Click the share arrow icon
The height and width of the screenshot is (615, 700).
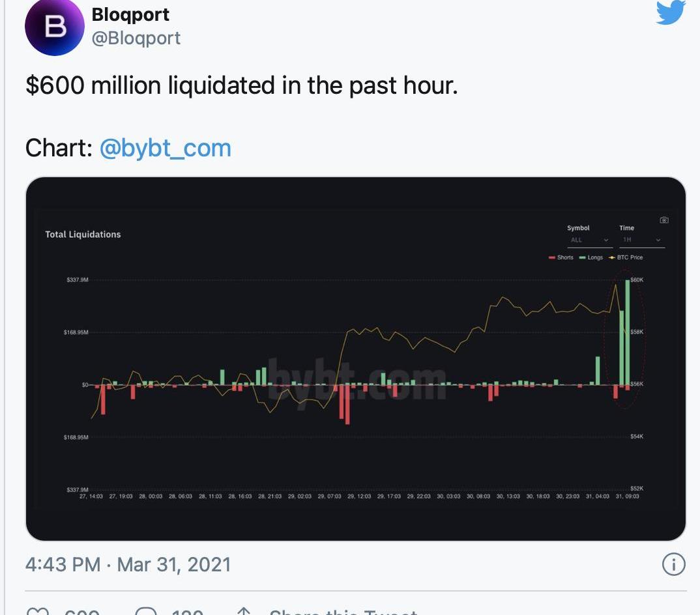coord(244,612)
